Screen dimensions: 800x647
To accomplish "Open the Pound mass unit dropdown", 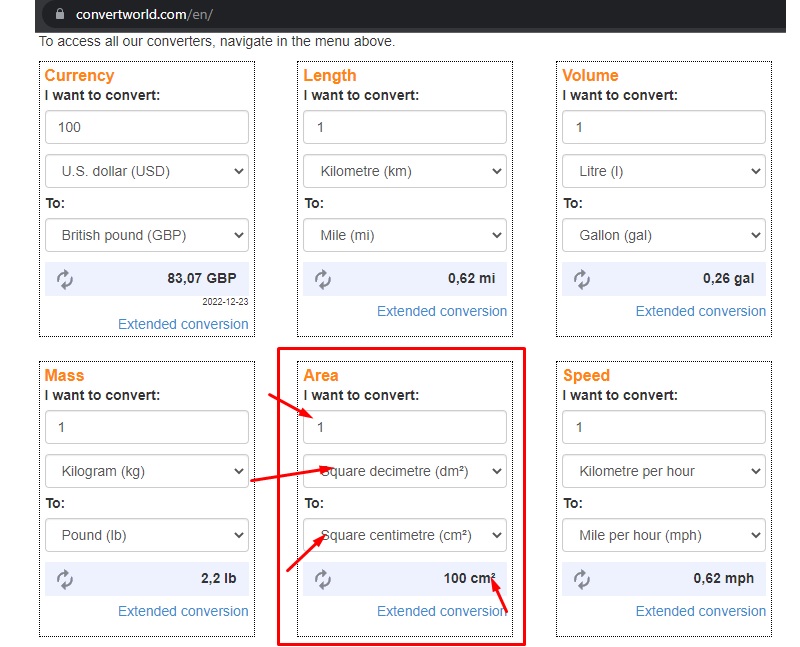I will pyautogui.click(x=146, y=535).
